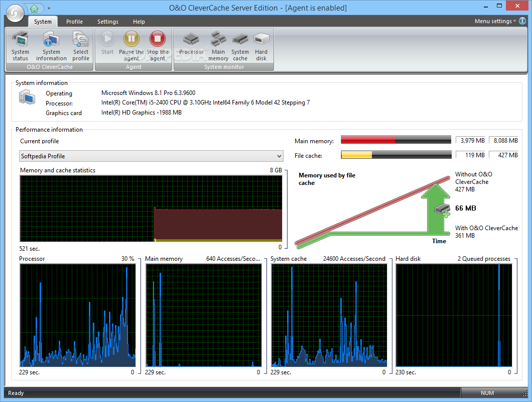Image resolution: width=532 pixels, height=402 pixels.
Task: Click the O&O application orb button
Action: click(x=15, y=13)
